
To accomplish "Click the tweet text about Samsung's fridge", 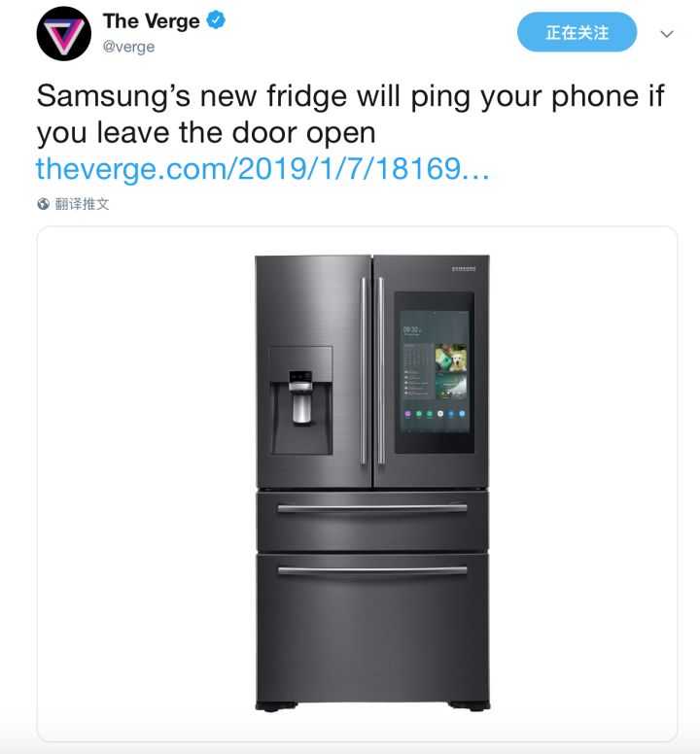I will 350,114.
